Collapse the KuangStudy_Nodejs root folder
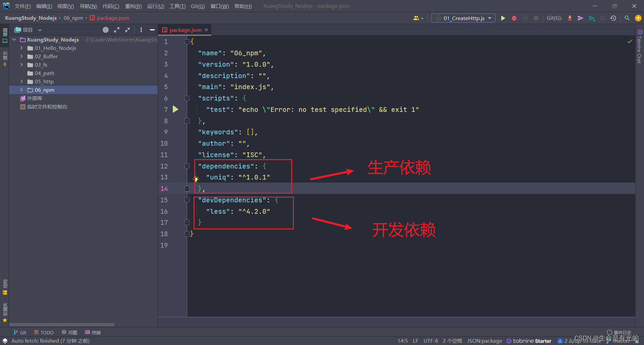Image resolution: width=644 pixels, height=345 pixels. tap(14, 40)
